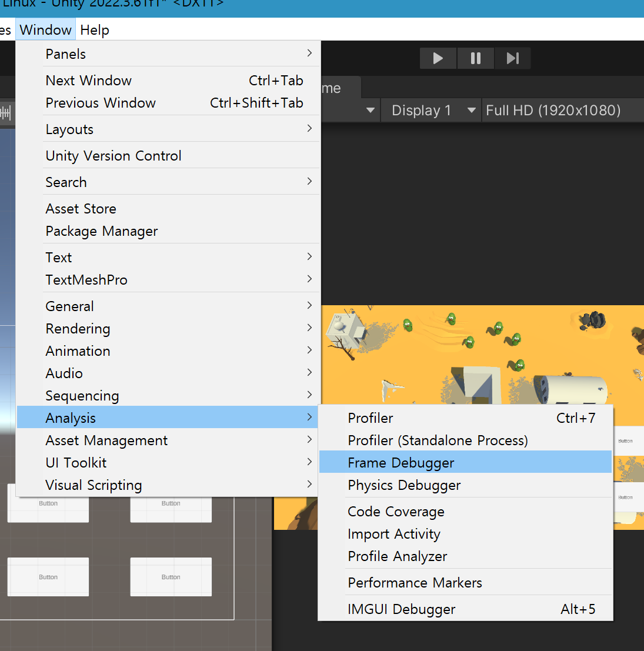Viewport: 644px width, 651px height.
Task: Expand the Visual Scripting submenu
Action: tap(168, 485)
